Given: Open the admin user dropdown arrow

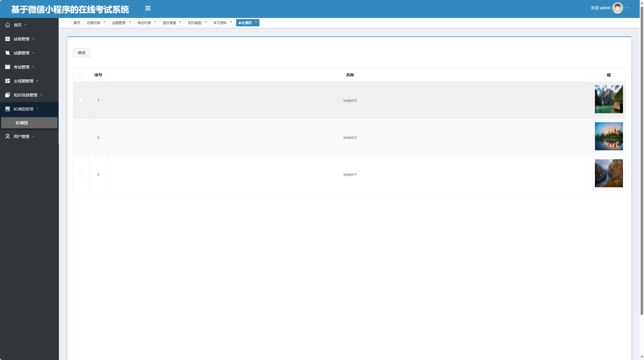Looking at the screenshot, I should pyautogui.click(x=627, y=8).
